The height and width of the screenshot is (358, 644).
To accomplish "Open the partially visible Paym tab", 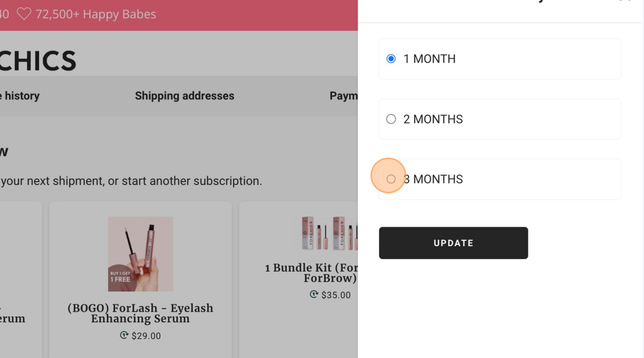I will (x=344, y=96).
